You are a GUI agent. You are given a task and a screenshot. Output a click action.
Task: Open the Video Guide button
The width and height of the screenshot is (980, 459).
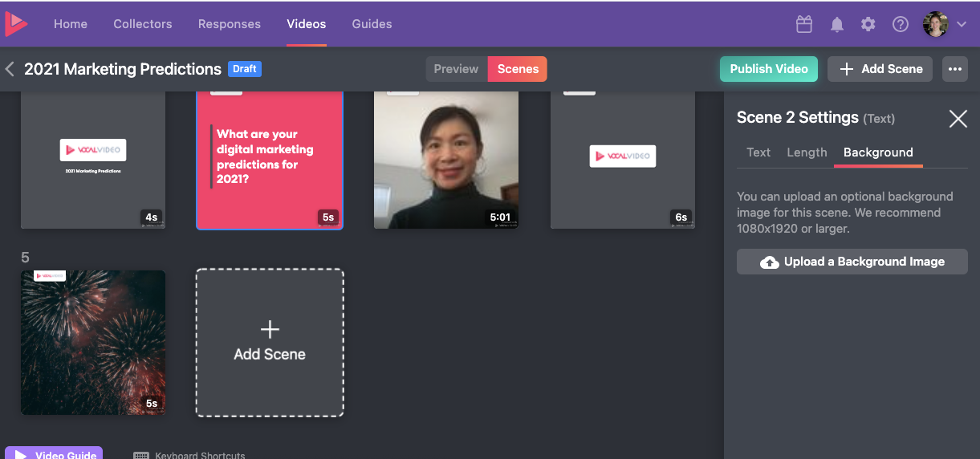pos(54,454)
